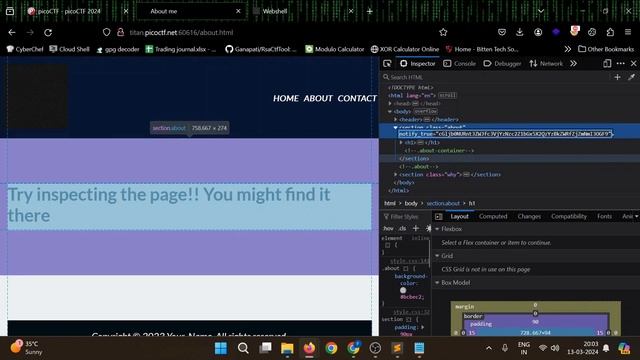Open Windows Start menu
This screenshot has width=640, height=360.
pyautogui.click(x=221, y=348)
